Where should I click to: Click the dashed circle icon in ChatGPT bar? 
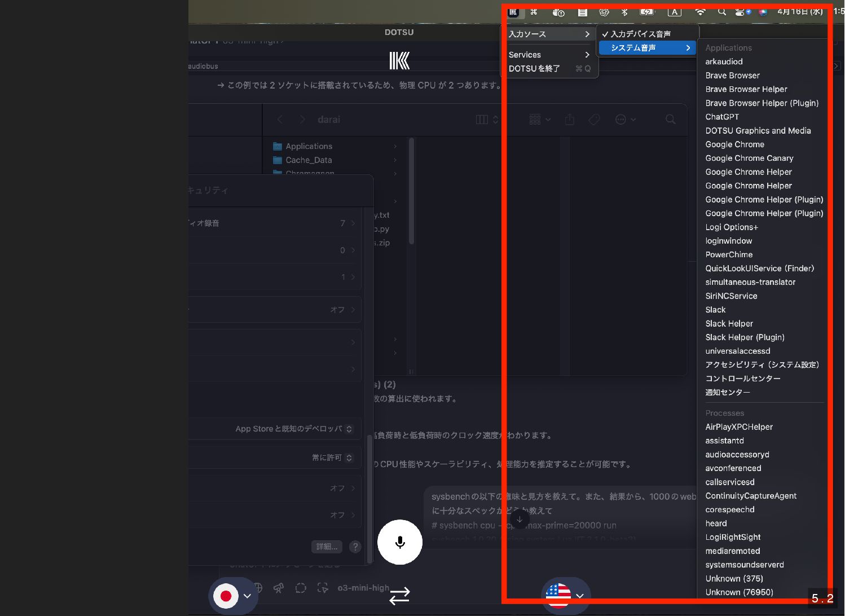tap(301, 588)
